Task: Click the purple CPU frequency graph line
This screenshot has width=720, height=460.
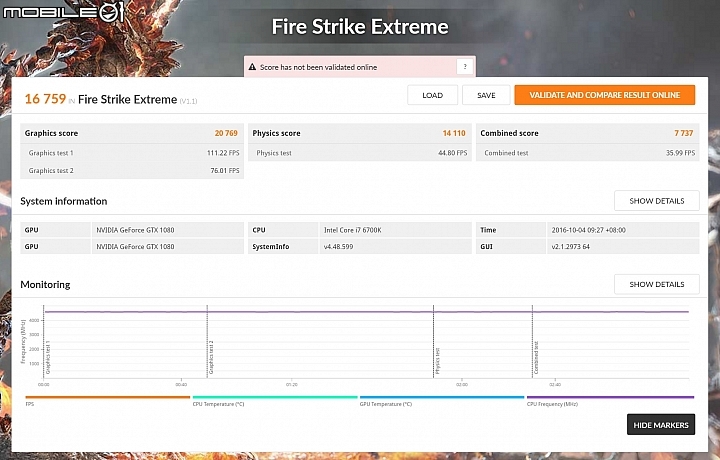Action: pyautogui.click(x=366, y=312)
